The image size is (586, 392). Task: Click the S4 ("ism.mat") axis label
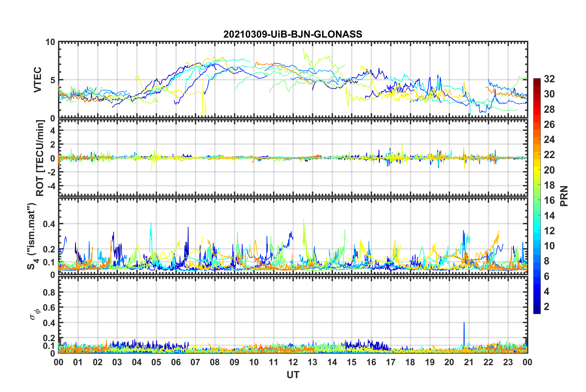(x=33, y=236)
